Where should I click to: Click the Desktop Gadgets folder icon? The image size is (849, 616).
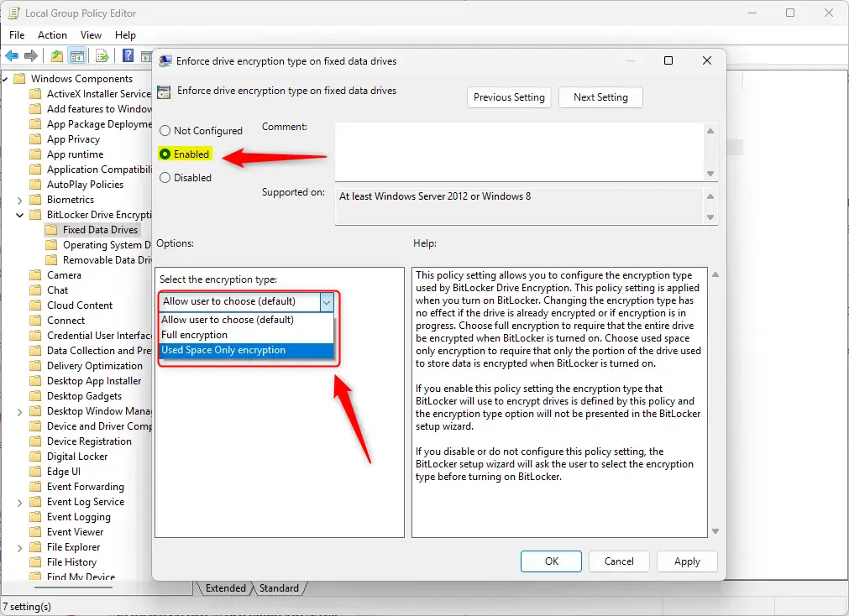click(35, 396)
